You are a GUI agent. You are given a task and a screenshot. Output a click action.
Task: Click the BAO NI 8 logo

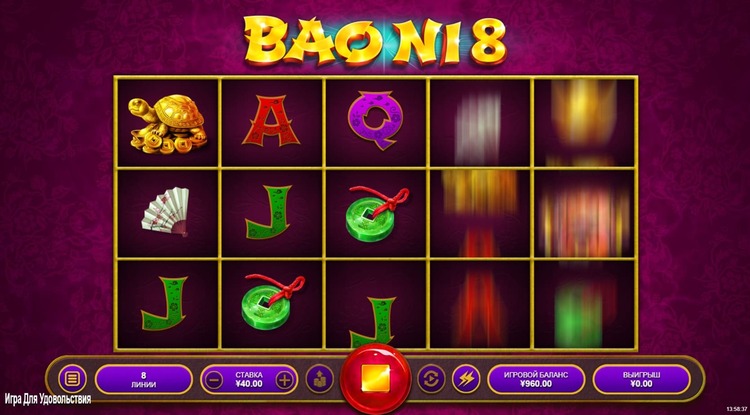pos(375,40)
